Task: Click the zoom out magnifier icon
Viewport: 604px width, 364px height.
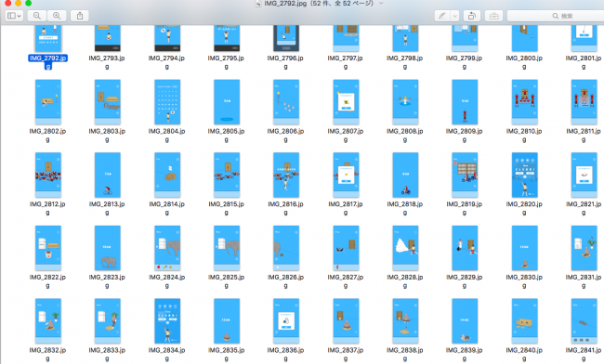Action: point(37,16)
